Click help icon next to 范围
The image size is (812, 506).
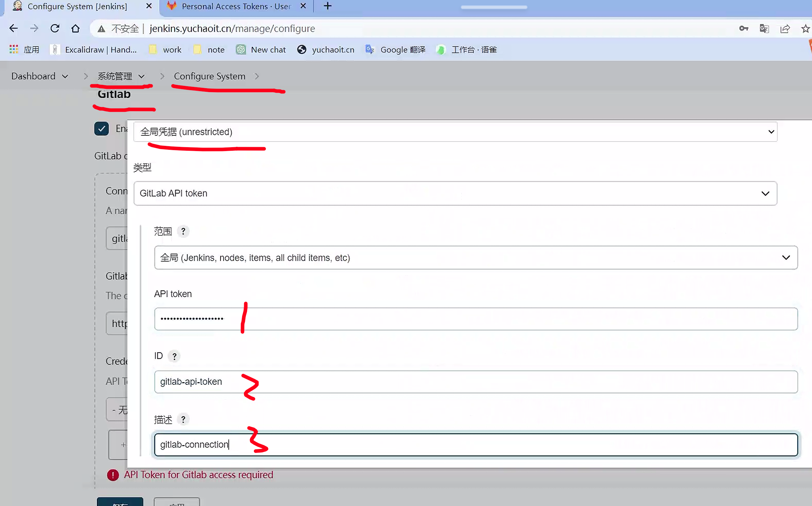click(x=183, y=231)
